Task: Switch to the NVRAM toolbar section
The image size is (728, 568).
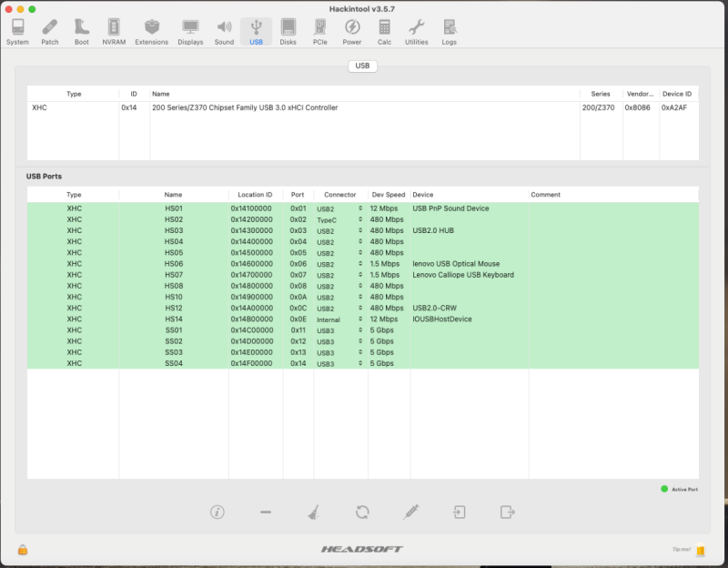Action: (114, 32)
